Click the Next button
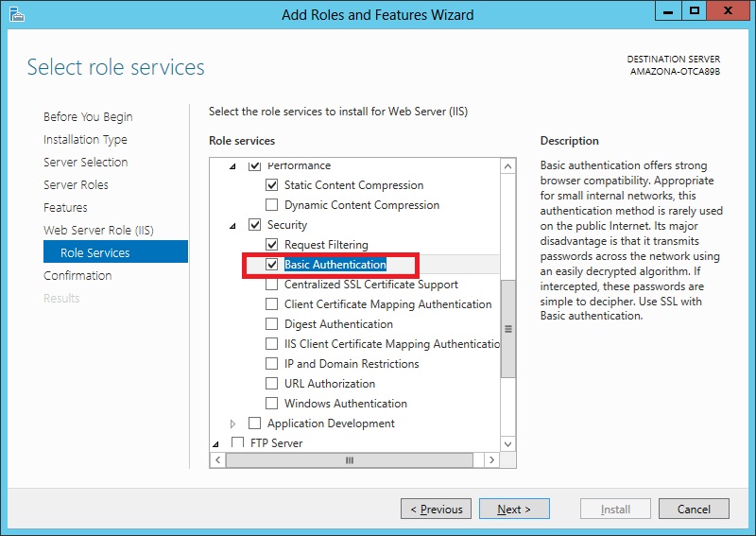Screen dimensions: 756x536 click(x=514, y=509)
